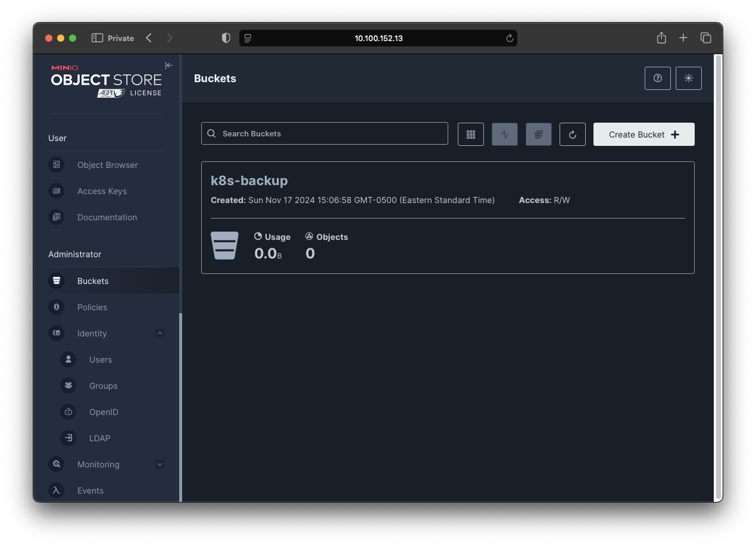Open Events via the lambda icon
The width and height of the screenshot is (756, 546).
(56, 490)
